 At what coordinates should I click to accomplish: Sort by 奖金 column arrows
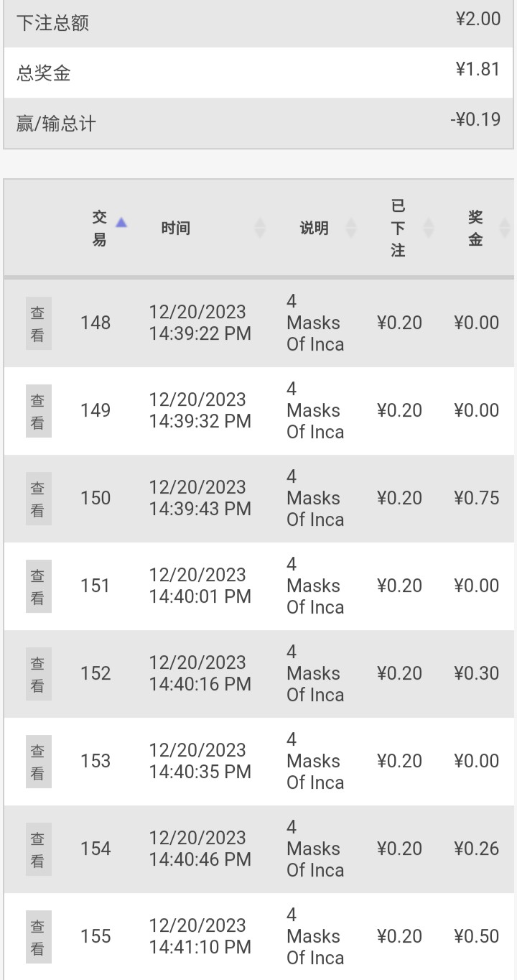click(505, 228)
